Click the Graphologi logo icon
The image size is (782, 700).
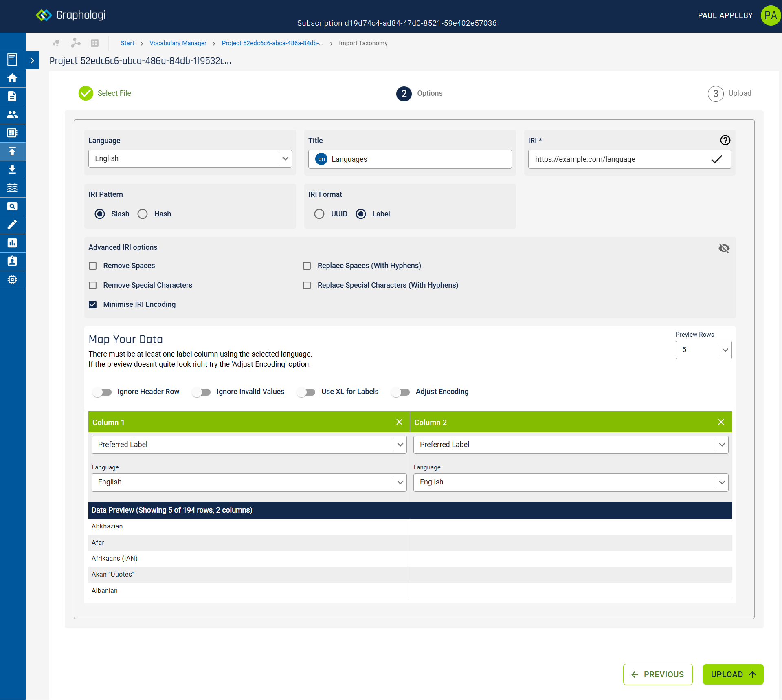(44, 15)
